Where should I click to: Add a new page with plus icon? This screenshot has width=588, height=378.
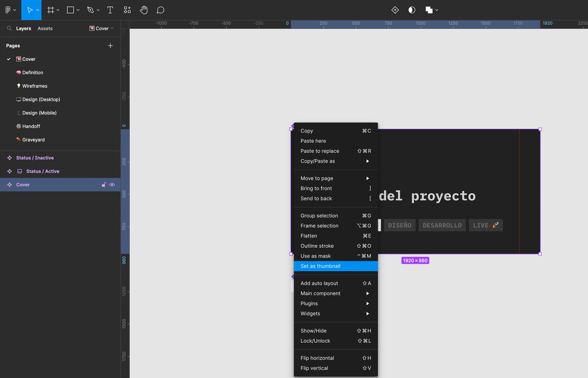[x=110, y=45]
